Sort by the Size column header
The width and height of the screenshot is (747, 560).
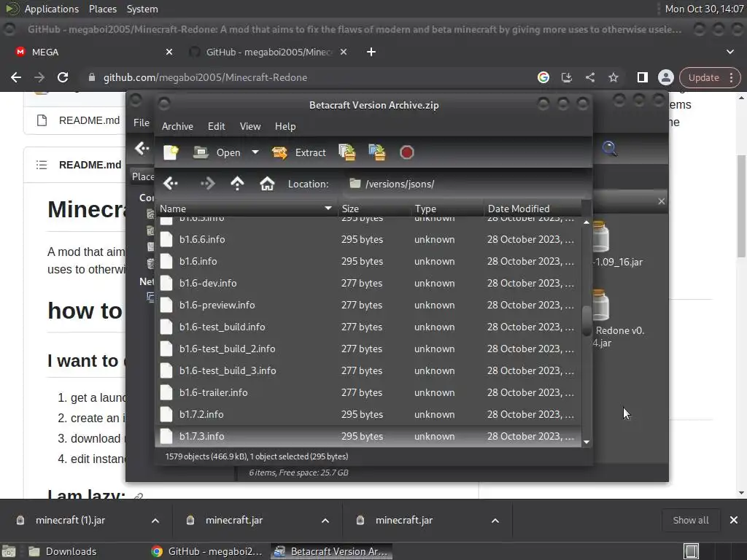pos(374,209)
